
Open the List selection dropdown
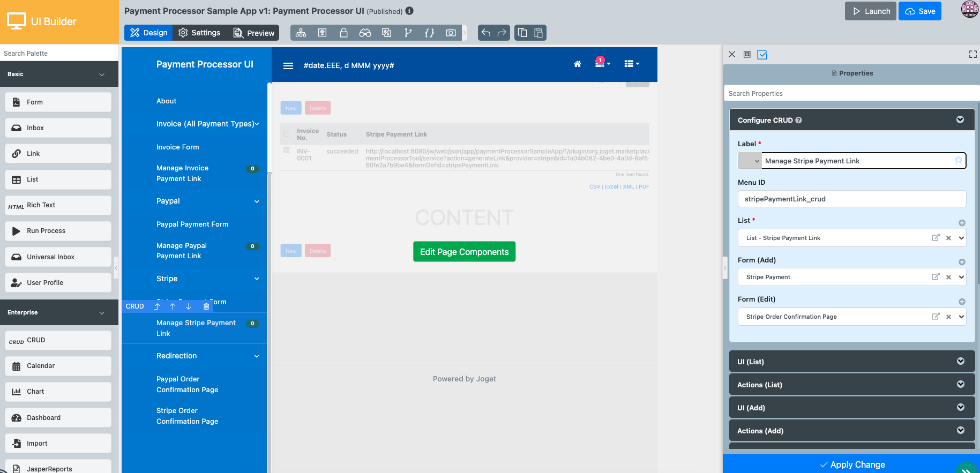[x=961, y=238]
